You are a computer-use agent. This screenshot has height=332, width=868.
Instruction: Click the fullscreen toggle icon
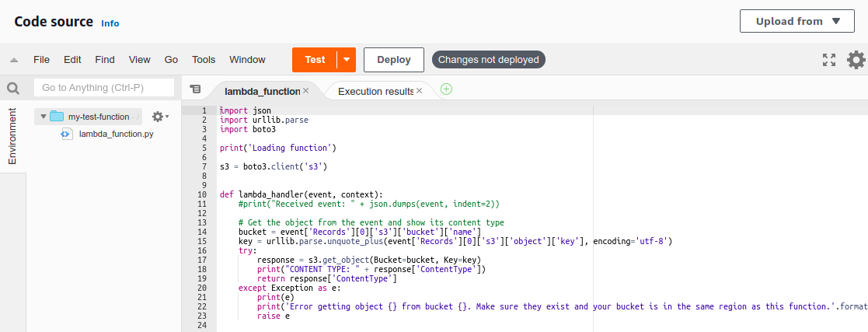click(829, 60)
